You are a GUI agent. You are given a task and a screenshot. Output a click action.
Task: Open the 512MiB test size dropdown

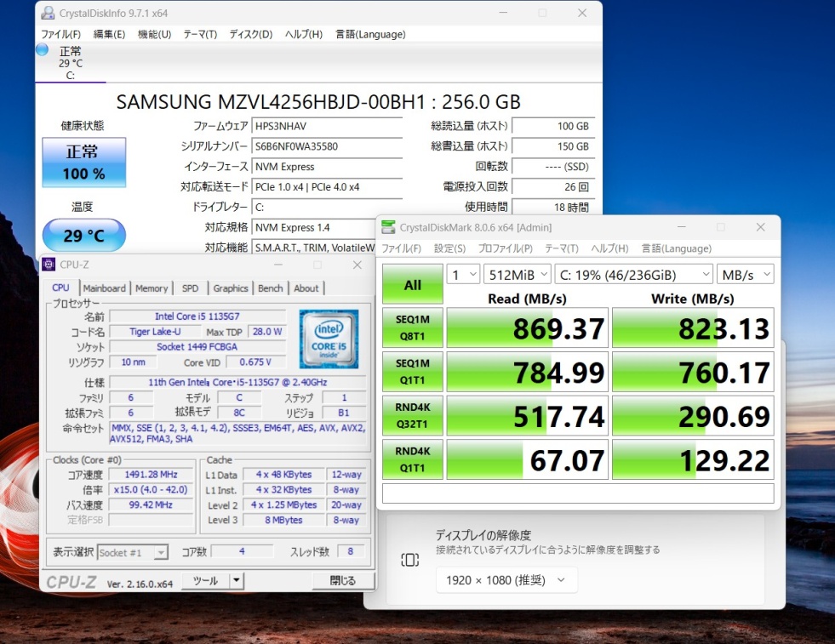coord(517,275)
